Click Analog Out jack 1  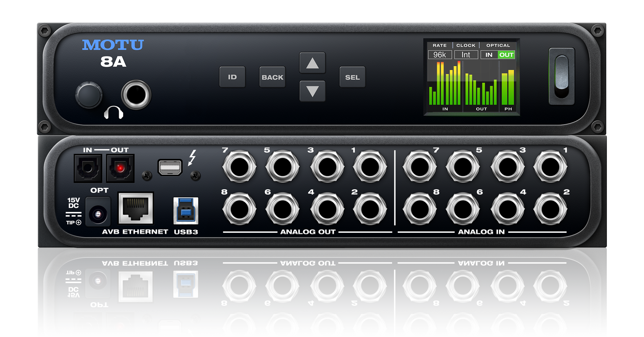pos(370,166)
